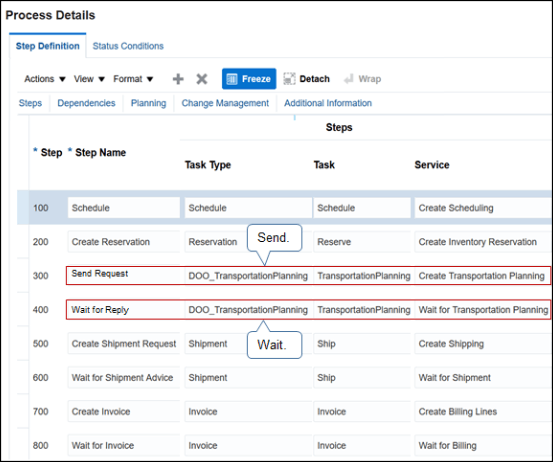
Task: Select the Change Management link
Action: point(225,103)
